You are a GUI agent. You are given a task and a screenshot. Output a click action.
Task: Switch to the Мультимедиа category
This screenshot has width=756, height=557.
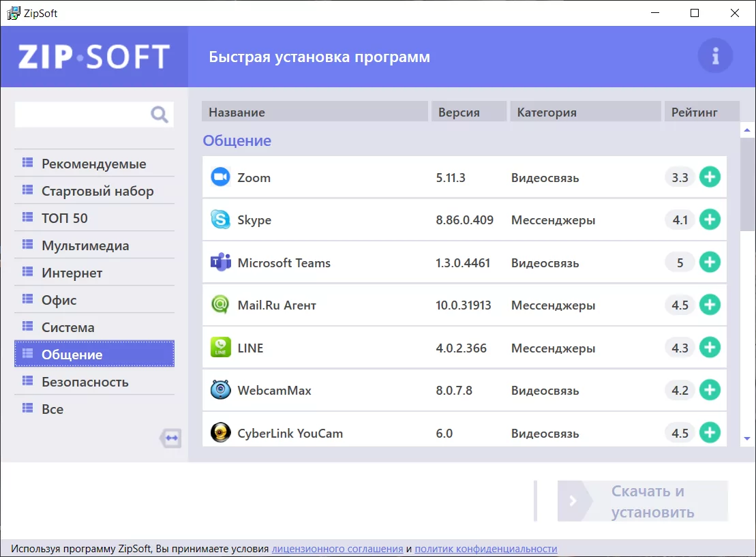95,245
